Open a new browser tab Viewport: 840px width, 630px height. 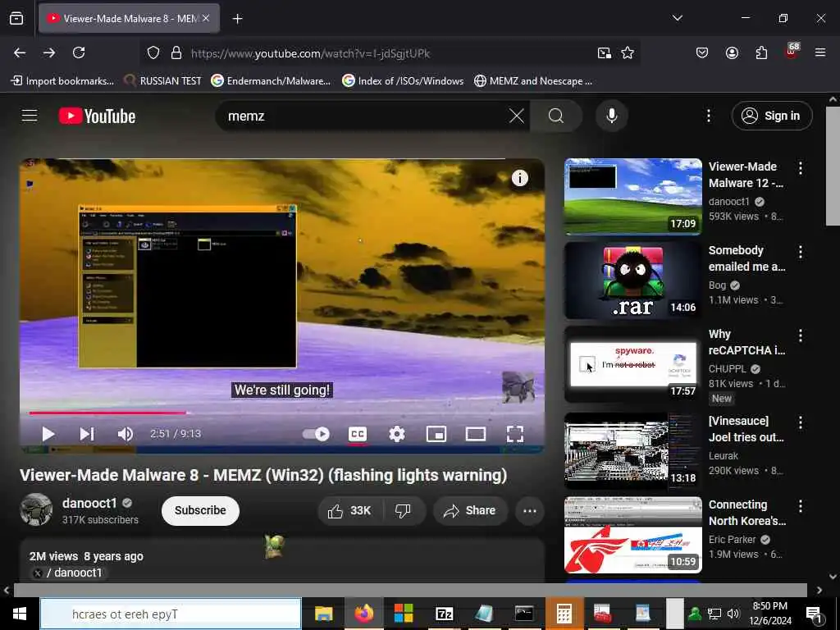(x=237, y=19)
